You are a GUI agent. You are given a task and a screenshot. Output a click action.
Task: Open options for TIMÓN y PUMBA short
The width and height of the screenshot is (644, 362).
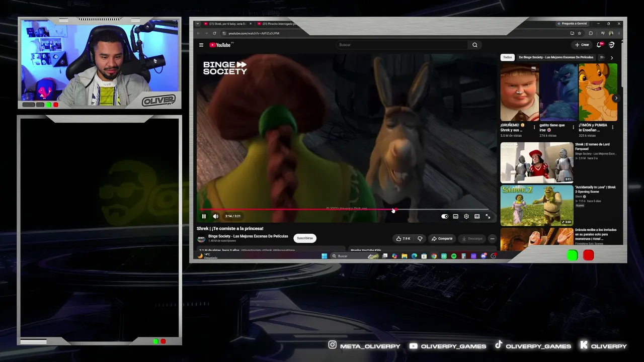(x=612, y=127)
